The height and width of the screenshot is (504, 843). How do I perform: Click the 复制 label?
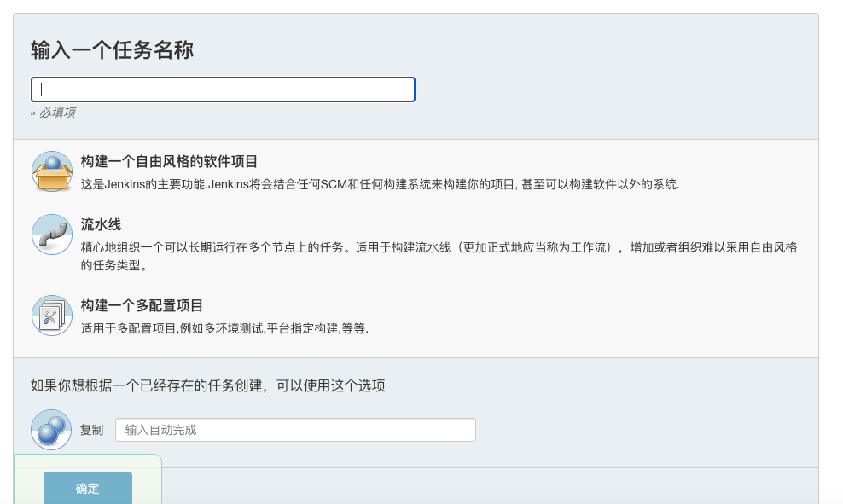[92, 430]
